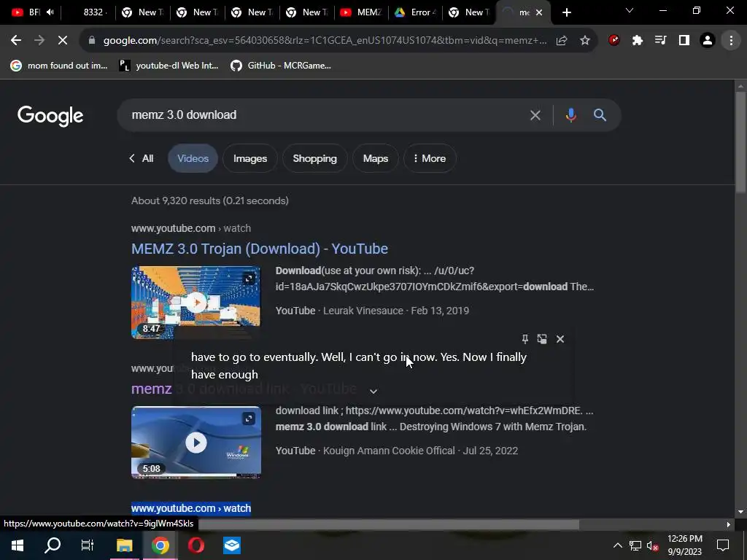Open the GitHub - MCRGame... bookmark
This screenshot has width=747, height=560.
point(281,66)
